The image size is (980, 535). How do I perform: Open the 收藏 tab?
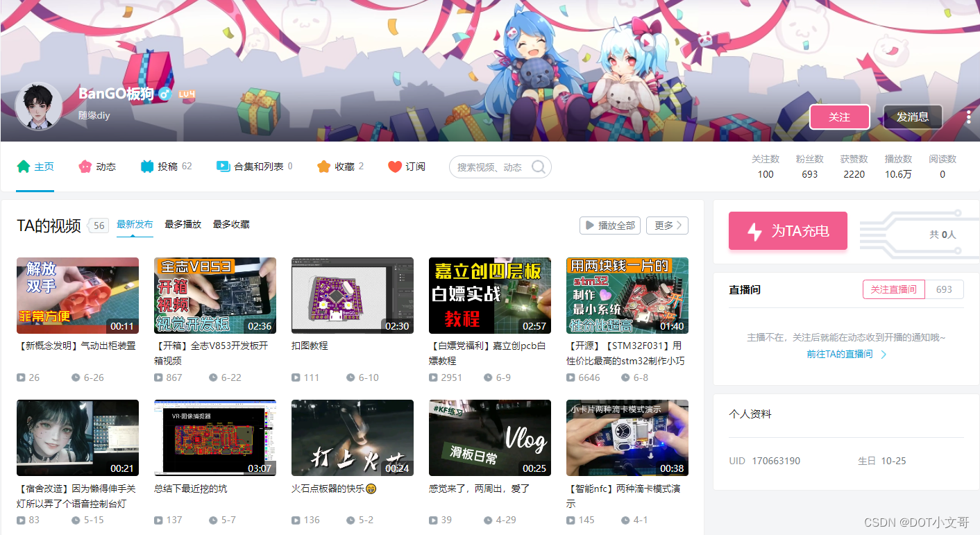(x=340, y=167)
